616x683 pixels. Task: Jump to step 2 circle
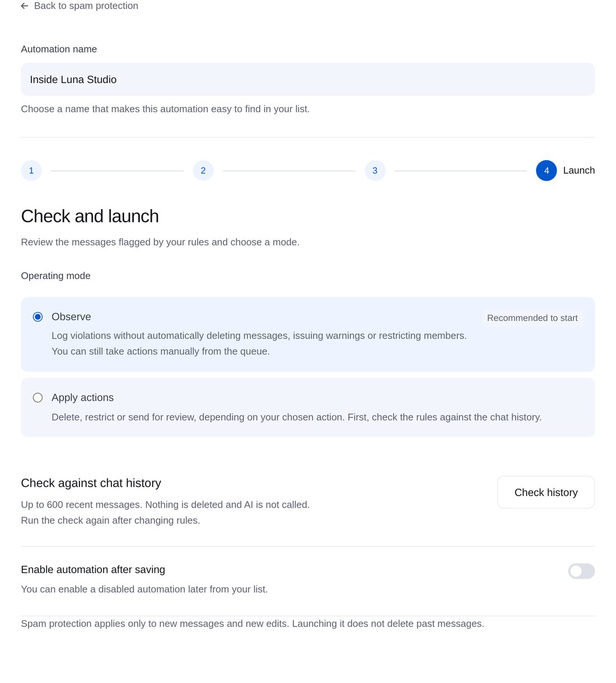[203, 170]
